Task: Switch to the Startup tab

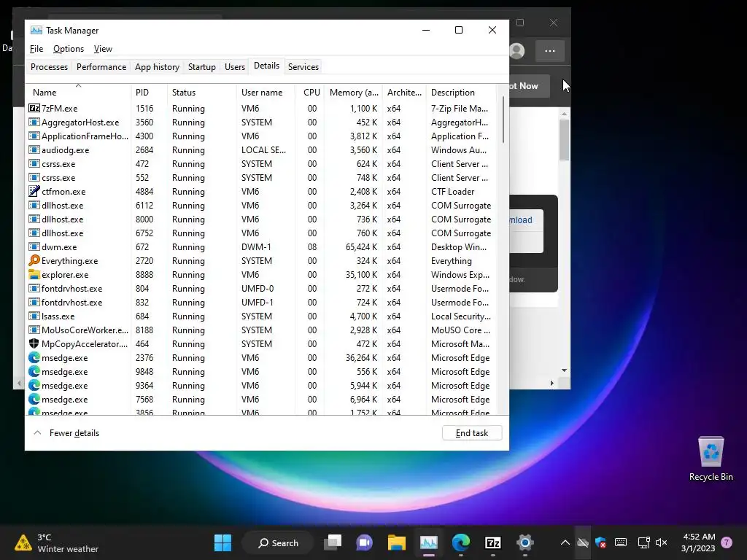Action: pyautogui.click(x=201, y=66)
